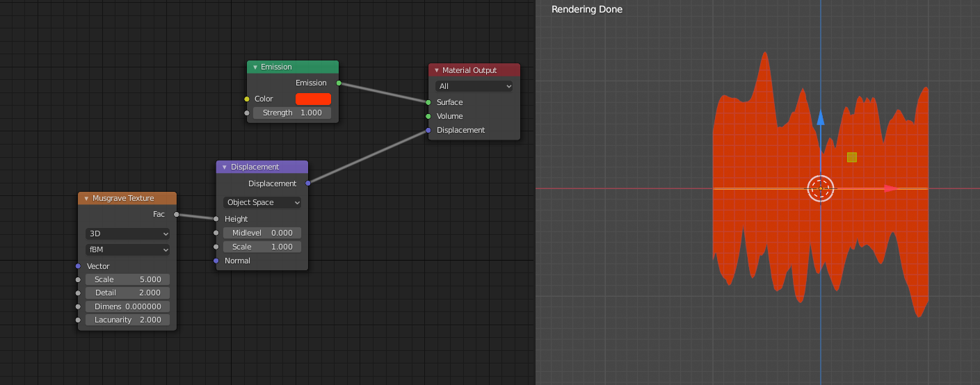This screenshot has height=385, width=980.
Task: Click the Emission Strength field
Action: (x=292, y=113)
